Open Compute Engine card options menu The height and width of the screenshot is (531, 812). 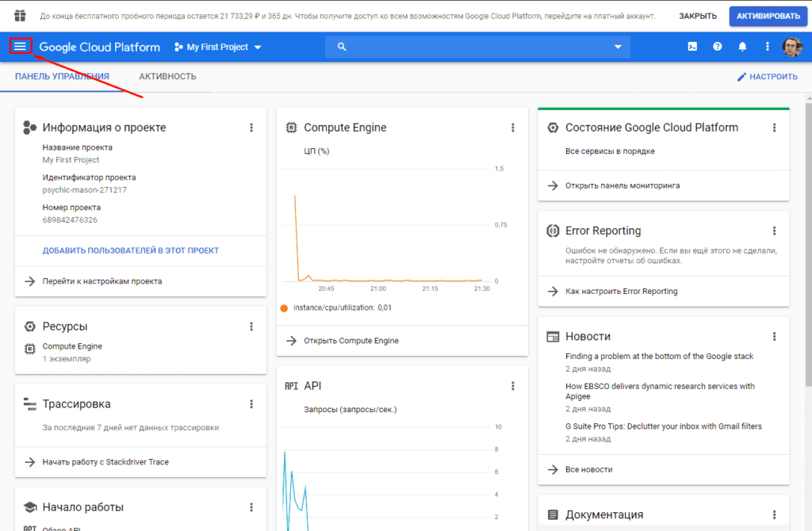(513, 128)
